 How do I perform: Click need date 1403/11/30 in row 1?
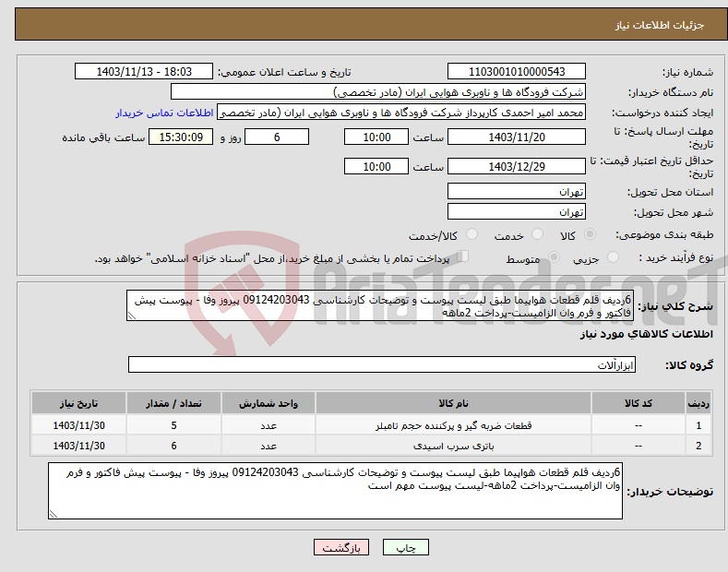pyautogui.click(x=78, y=424)
